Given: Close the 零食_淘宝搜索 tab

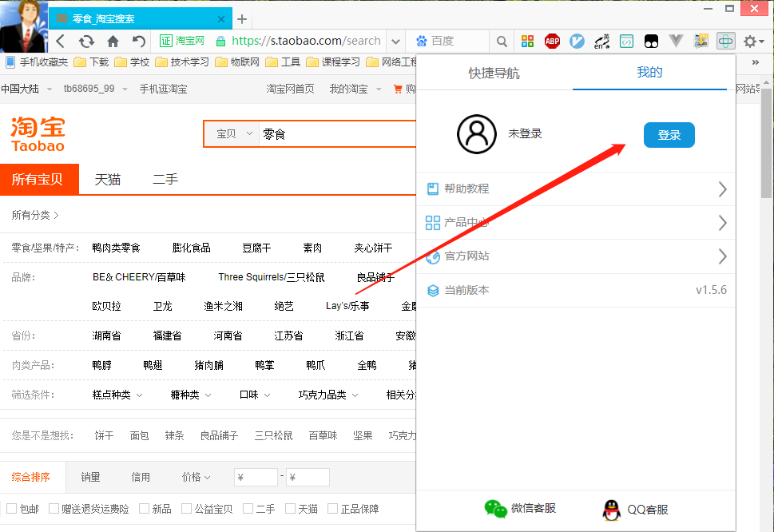Looking at the screenshot, I should click(221, 19).
